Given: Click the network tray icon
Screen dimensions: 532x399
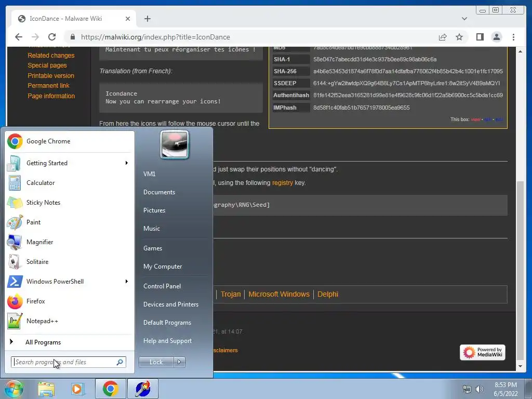Looking at the screenshot, I should 467,389.
